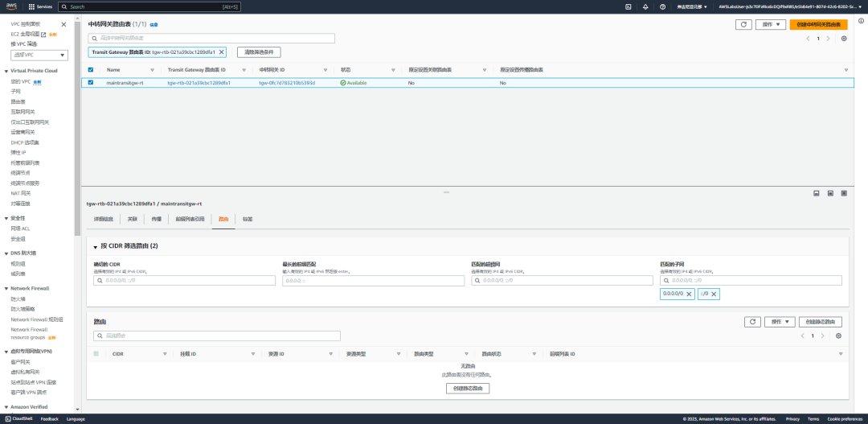Image resolution: width=868 pixels, height=424 pixels.
Task: Uncheck the maintransitgw-rt row checkbox
Action: 91,83
